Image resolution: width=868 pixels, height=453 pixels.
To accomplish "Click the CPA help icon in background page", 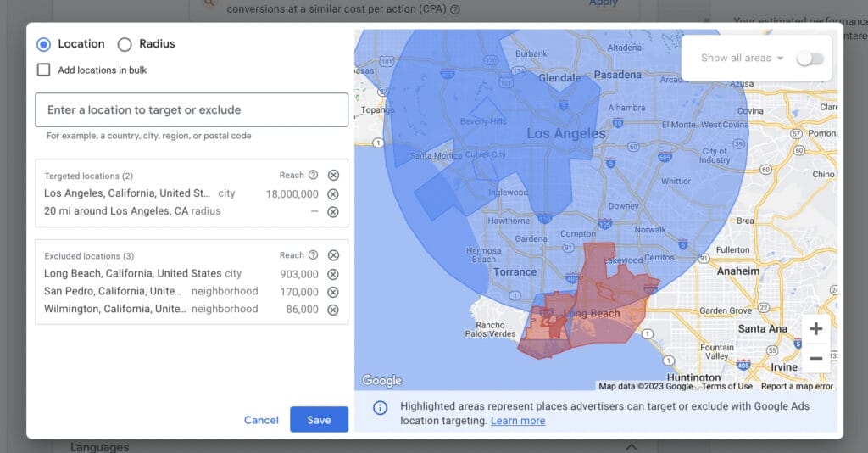I will click(x=455, y=9).
